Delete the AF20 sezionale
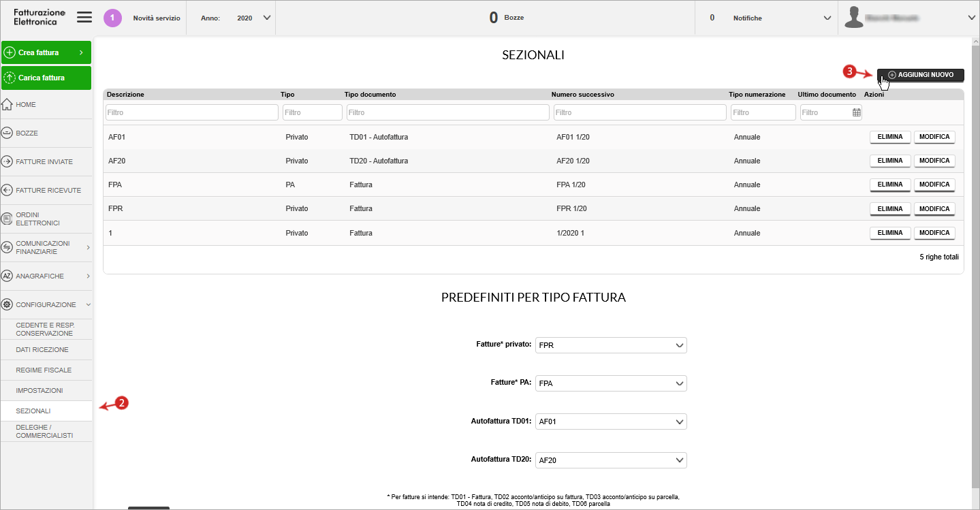The height and width of the screenshot is (510, 980). click(x=890, y=161)
